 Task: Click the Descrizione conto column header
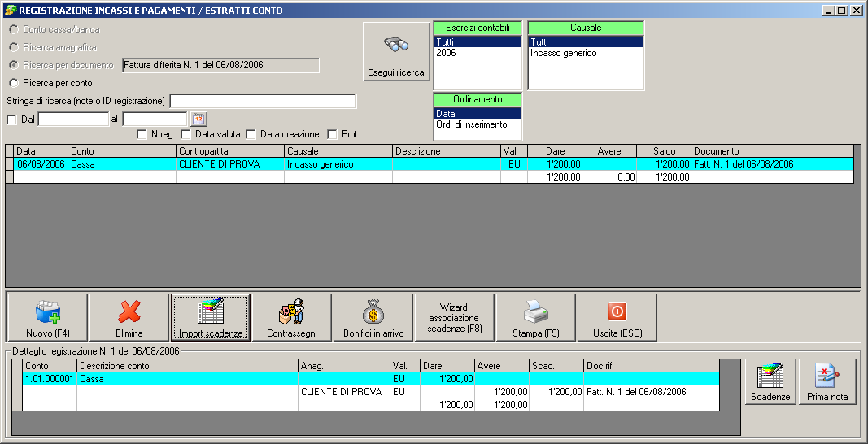187,366
